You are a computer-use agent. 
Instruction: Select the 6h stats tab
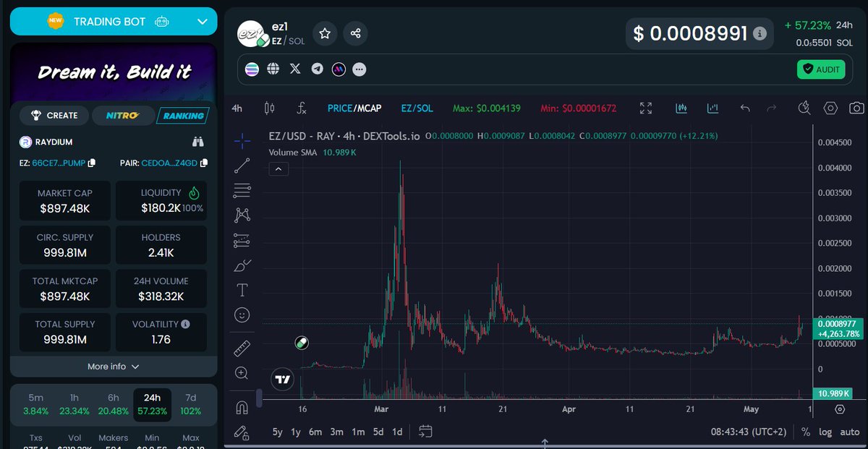pos(114,405)
